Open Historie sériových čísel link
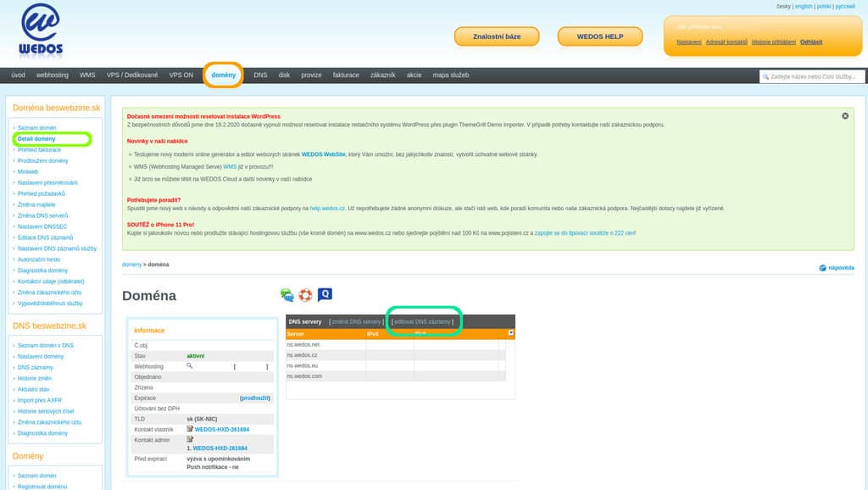Image resolution: width=868 pixels, height=490 pixels. click(46, 411)
